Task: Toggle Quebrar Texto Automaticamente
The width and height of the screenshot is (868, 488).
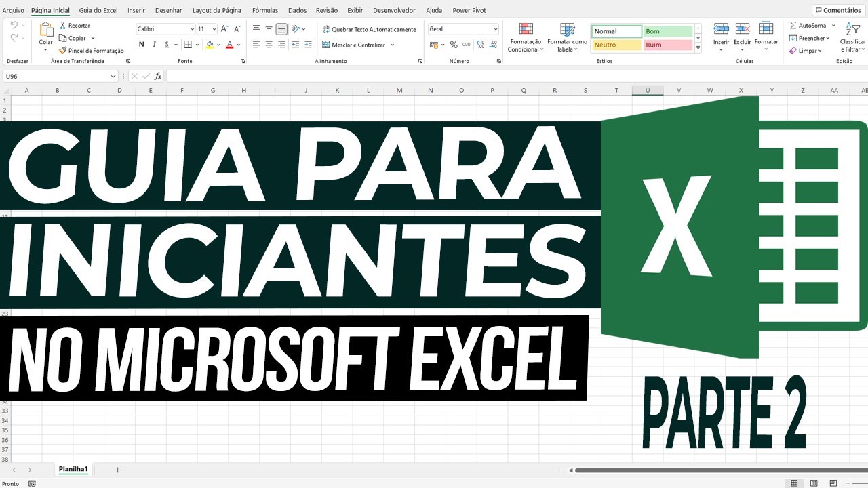Action: (370, 30)
